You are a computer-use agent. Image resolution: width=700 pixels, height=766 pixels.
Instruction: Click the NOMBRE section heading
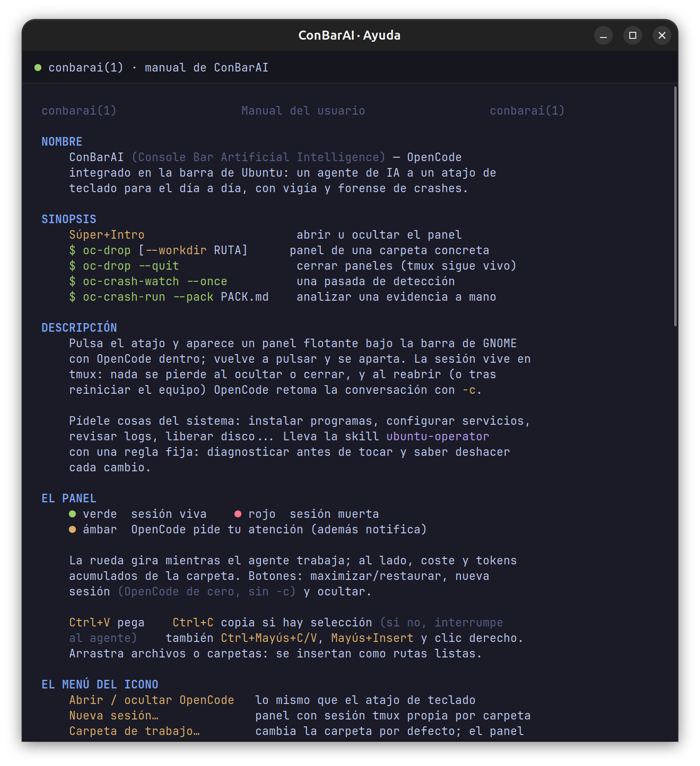pyautogui.click(x=62, y=142)
